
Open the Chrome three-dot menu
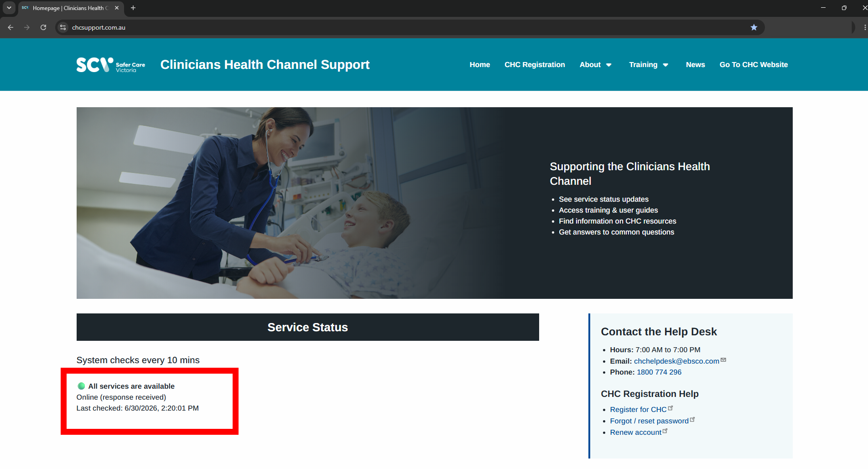(x=864, y=27)
